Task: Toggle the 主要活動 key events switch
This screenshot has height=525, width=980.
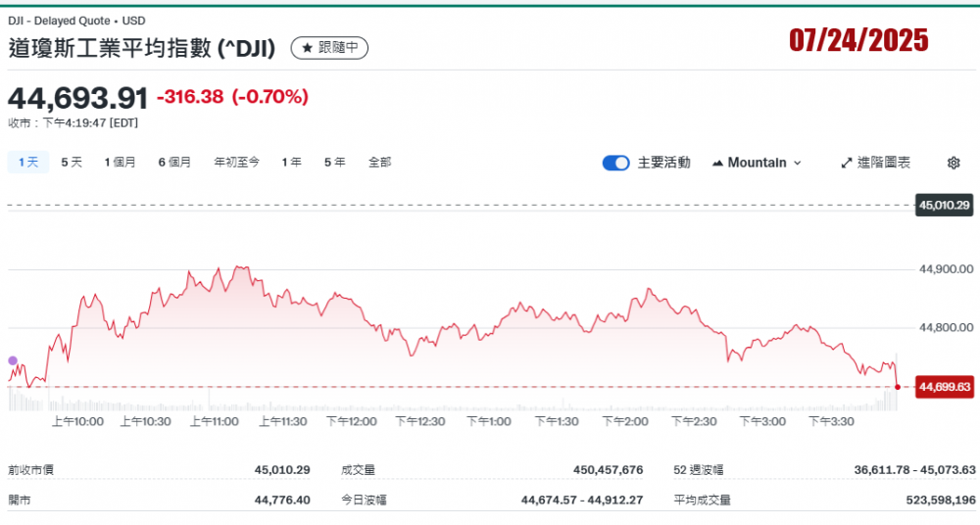Action: [615, 163]
